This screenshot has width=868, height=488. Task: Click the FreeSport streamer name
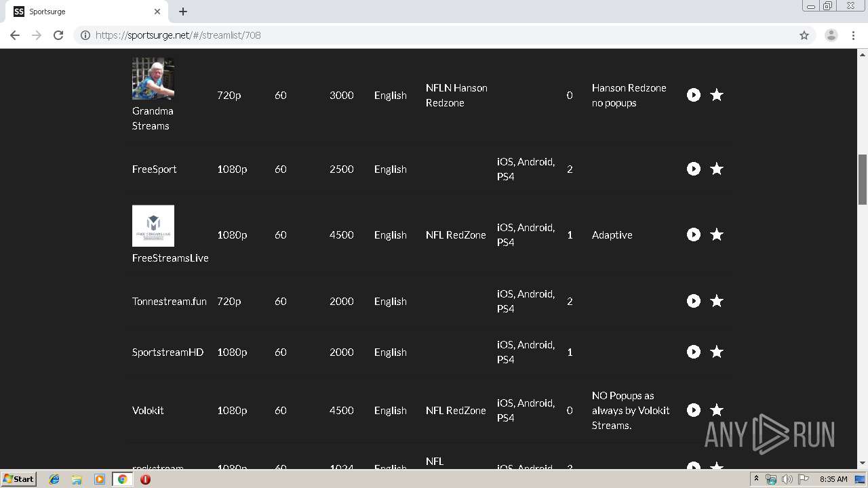coord(155,169)
